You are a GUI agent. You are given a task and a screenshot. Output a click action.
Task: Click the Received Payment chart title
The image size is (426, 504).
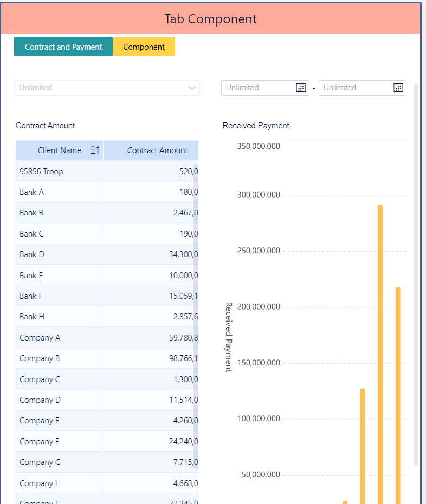click(255, 125)
